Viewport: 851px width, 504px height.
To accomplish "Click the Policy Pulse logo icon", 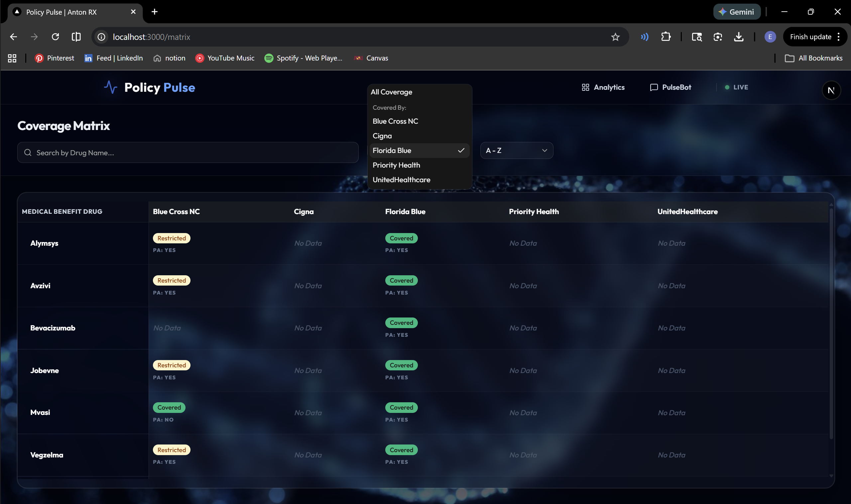I will click(110, 87).
